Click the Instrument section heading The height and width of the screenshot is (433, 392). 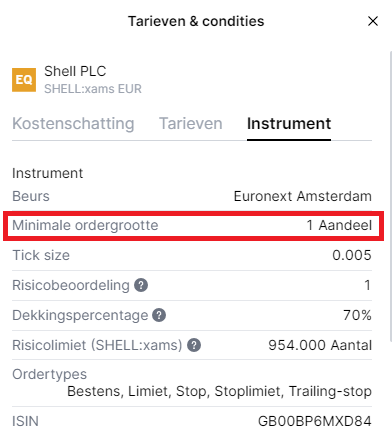pyautogui.click(x=48, y=173)
